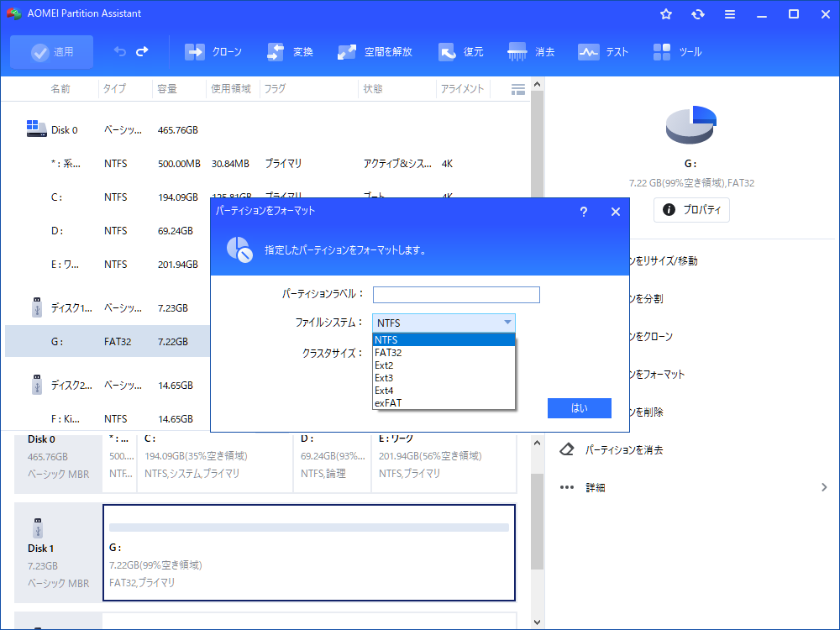
Task: Sort by 名前 column header
Action: (x=60, y=89)
